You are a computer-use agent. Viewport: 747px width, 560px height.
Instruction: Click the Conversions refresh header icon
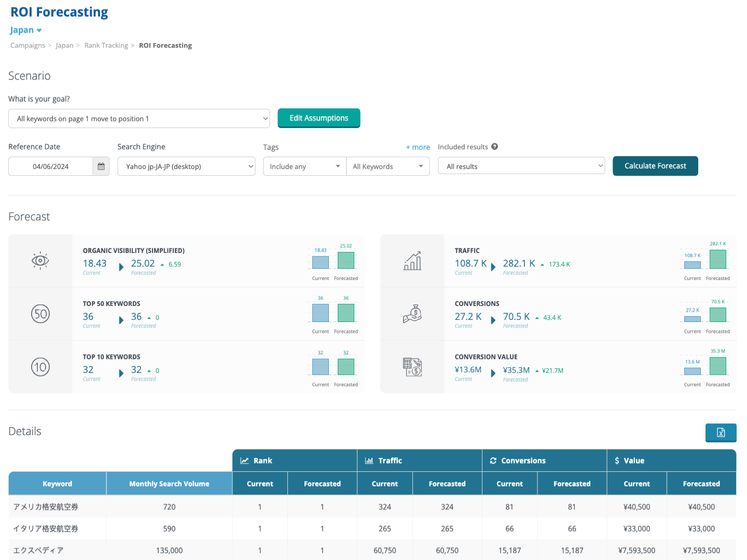tap(493, 460)
